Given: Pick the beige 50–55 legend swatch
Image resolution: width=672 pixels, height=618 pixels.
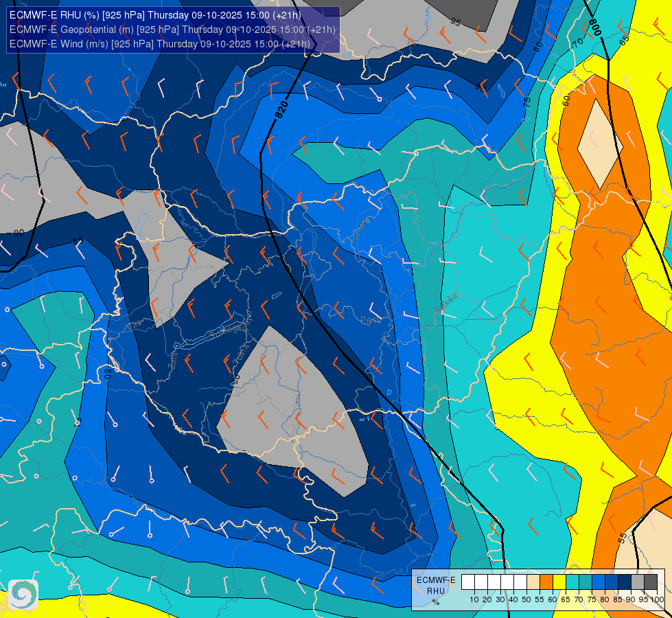Looking at the screenshot, I should 533,582.
